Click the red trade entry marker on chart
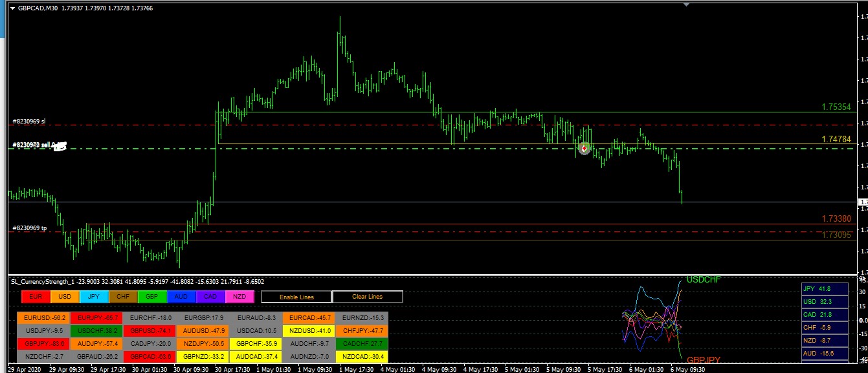Image resolution: width=868 pixels, height=373 pixels. tap(584, 149)
